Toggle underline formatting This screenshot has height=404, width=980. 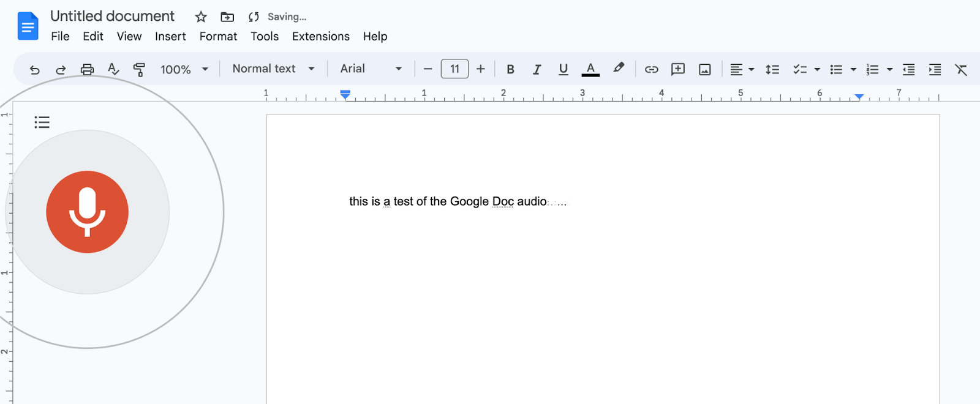click(x=563, y=69)
